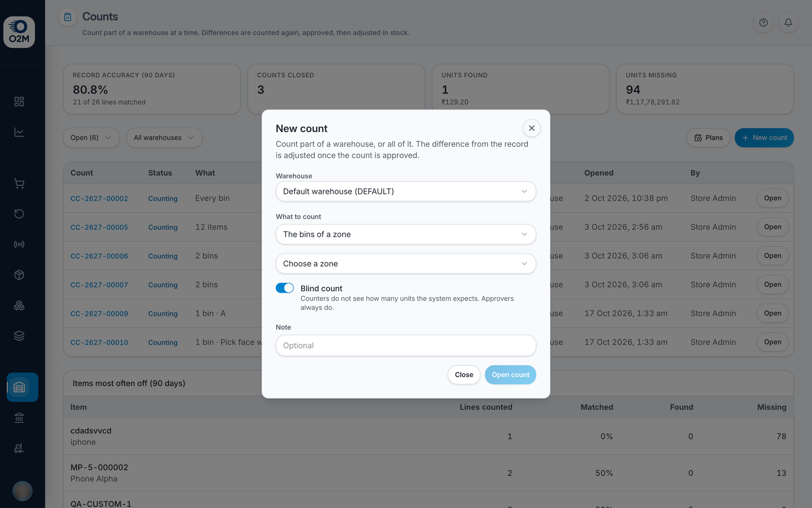Click the Record accuracy 80.8% card
This screenshot has width=812, height=508.
click(152, 89)
